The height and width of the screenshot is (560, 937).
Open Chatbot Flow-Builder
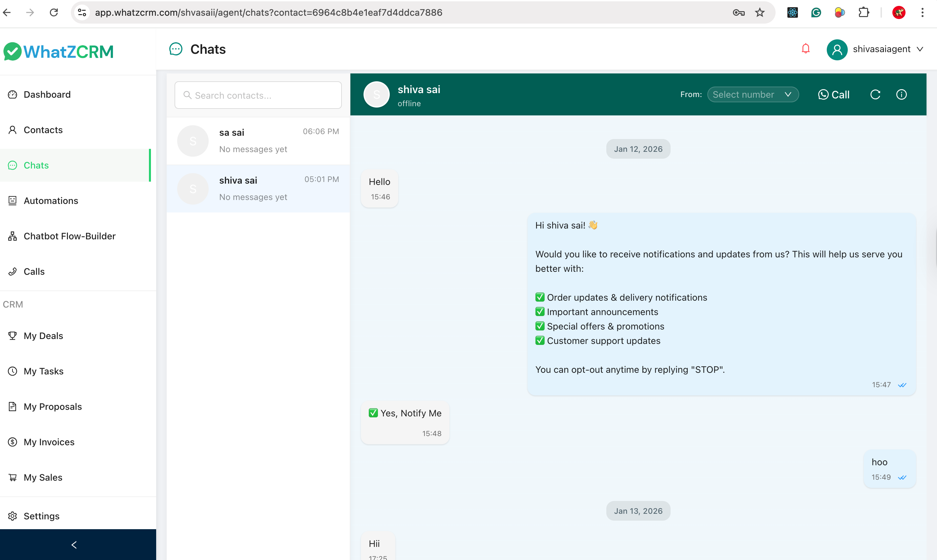[x=70, y=236]
